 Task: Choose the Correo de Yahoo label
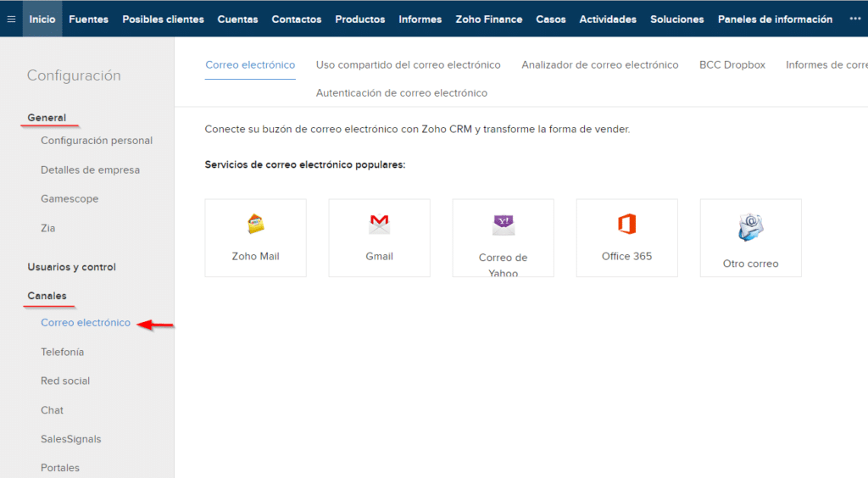tap(504, 265)
